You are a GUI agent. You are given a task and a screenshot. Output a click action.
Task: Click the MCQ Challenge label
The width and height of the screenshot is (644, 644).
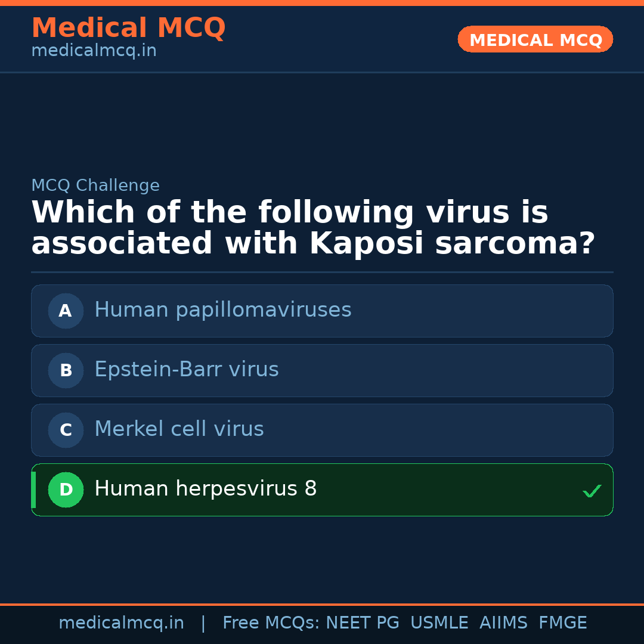coord(95,186)
